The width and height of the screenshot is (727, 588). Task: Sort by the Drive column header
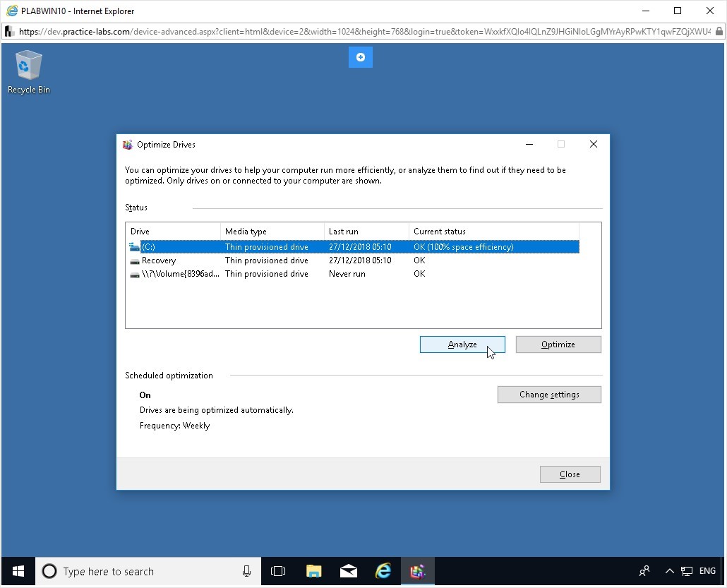173,232
